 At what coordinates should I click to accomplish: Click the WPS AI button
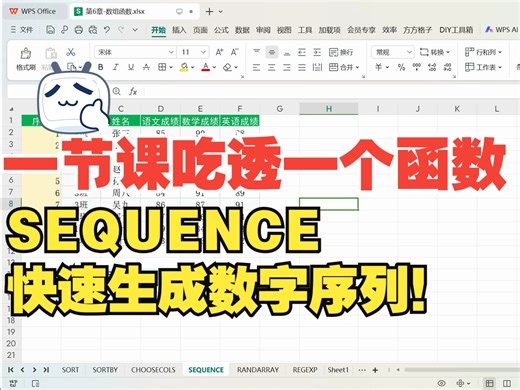tap(502, 30)
